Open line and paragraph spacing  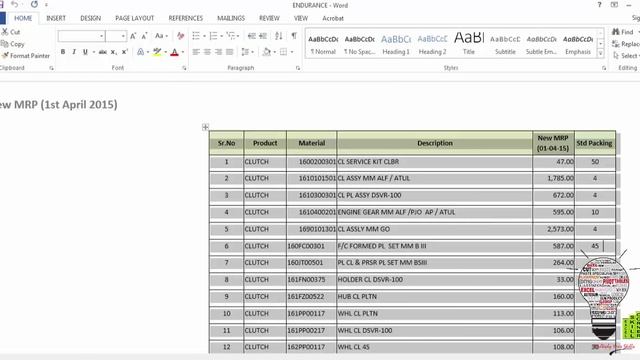(245, 52)
